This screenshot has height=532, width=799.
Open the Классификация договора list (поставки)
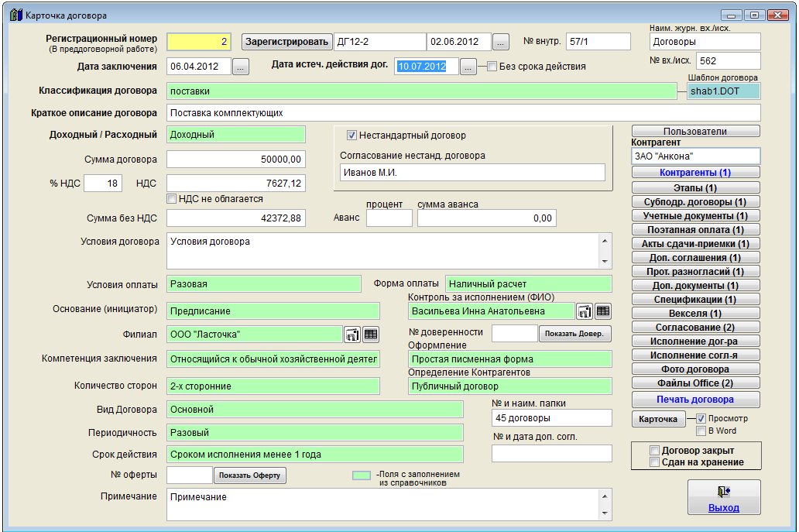pyautogui.click(x=421, y=91)
